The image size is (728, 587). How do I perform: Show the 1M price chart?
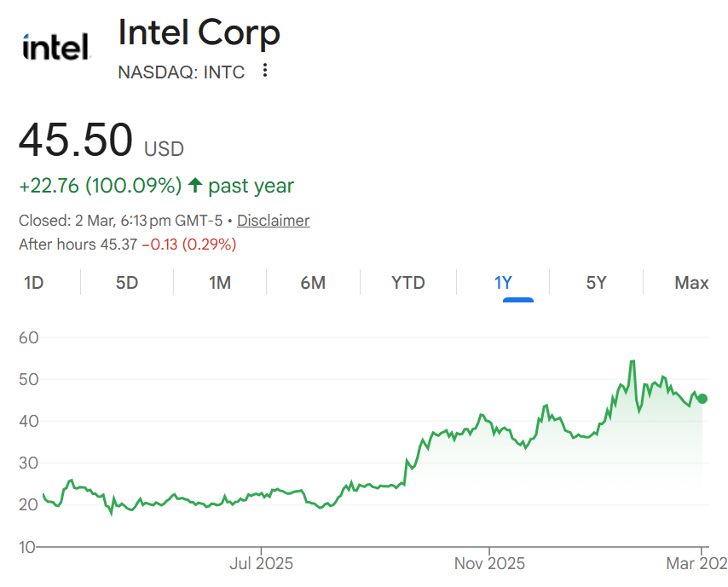tap(220, 283)
